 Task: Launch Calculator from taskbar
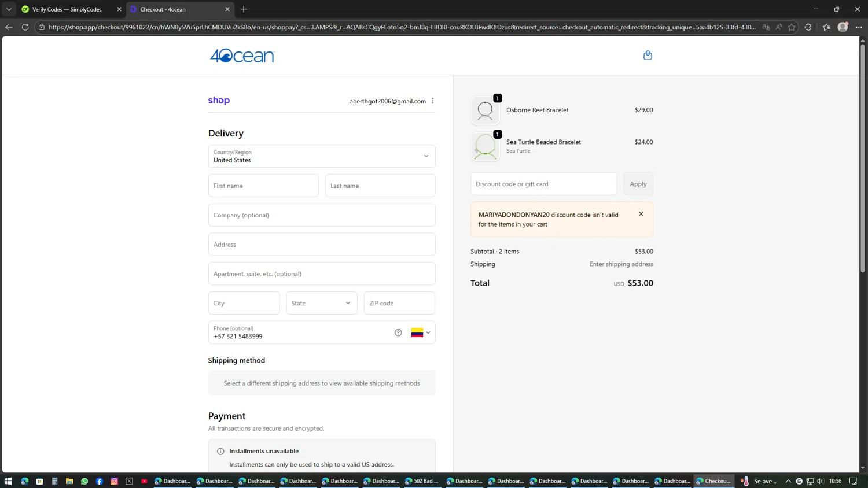coord(54,481)
